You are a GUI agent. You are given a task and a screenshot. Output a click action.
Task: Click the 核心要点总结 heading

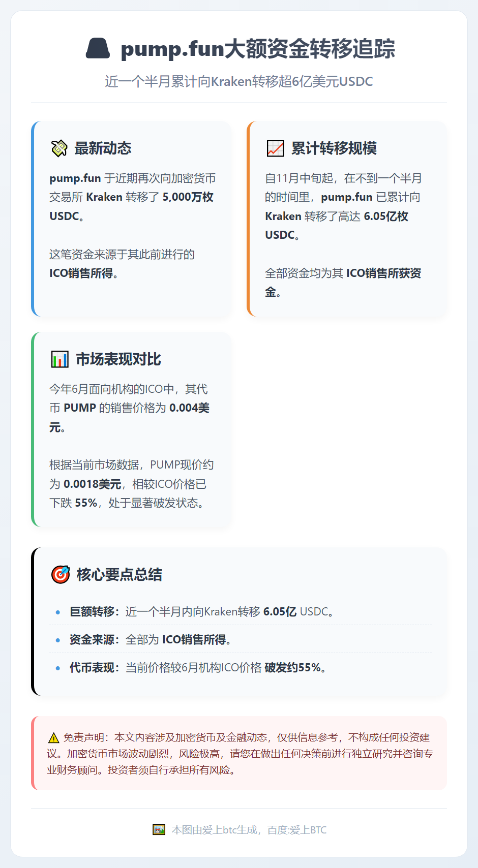[119, 575]
